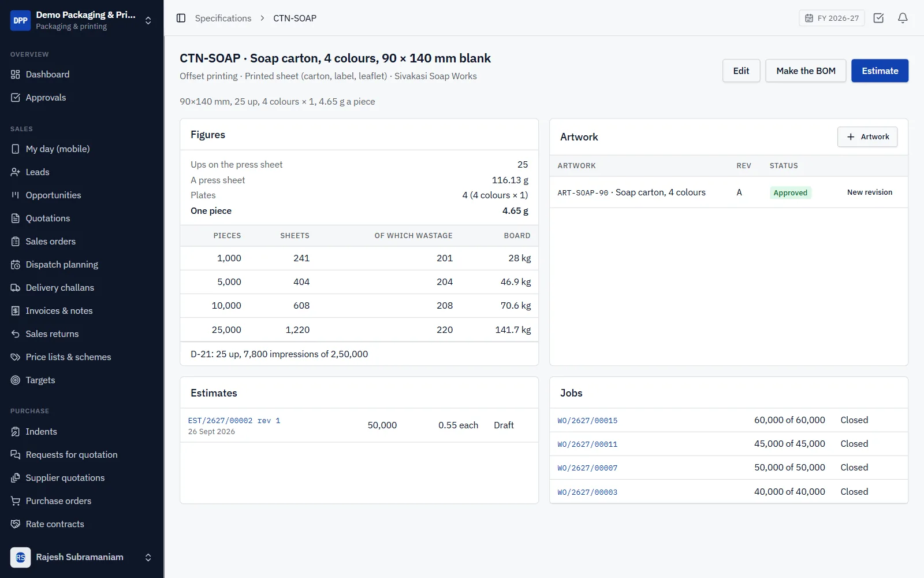Open estimate EST/2627/00002 rev 1
The height and width of the screenshot is (578, 924).
pyautogui.click(x=234, y=421)
